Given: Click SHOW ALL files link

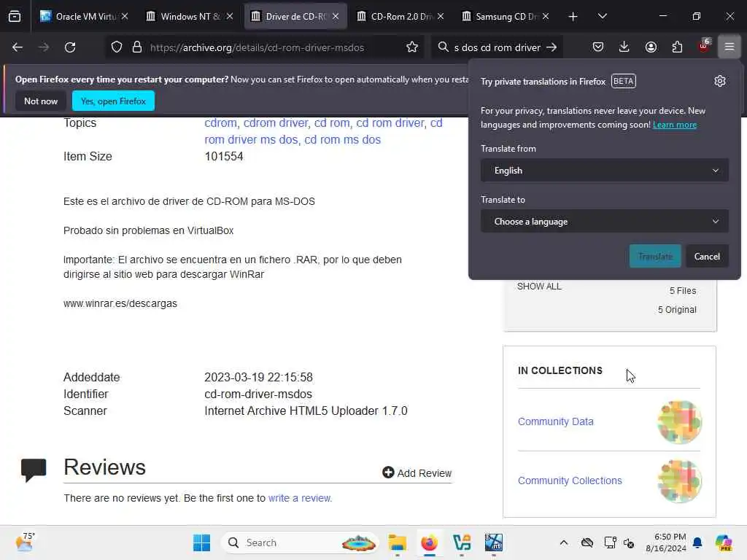Looking at the screenshot, I should pyautogui.click(x=539, y=286).
